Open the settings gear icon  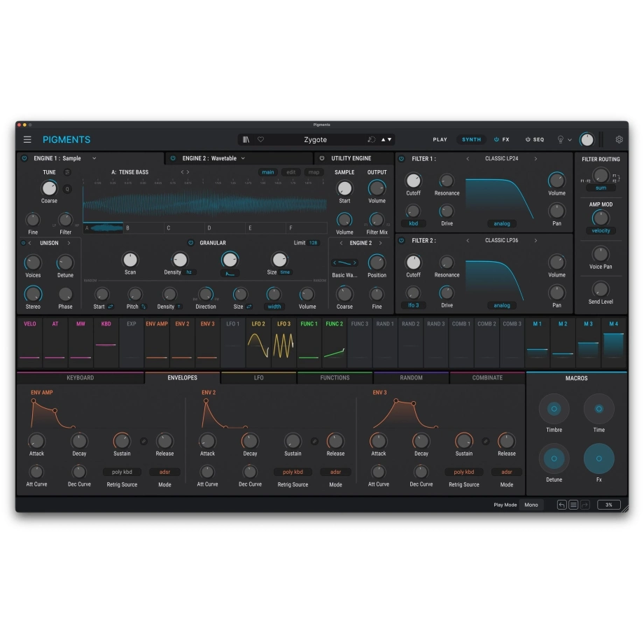pyautogui.click(x=619, y=139)
